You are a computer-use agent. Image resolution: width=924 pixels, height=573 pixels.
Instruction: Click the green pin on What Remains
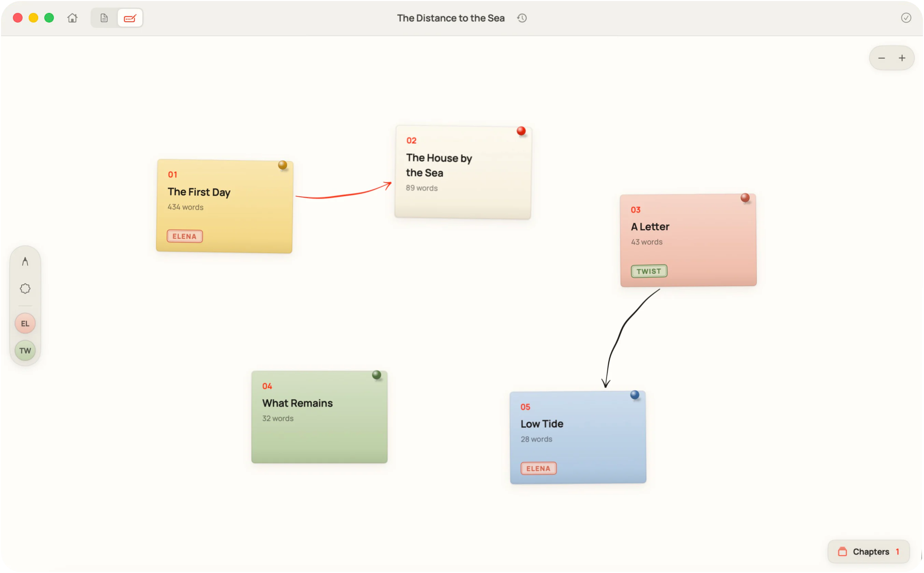coord(376,375)
